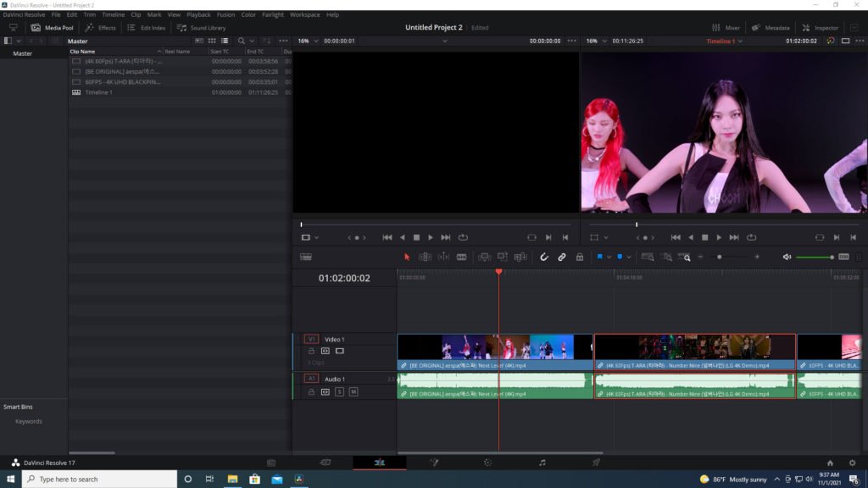Select the T-ARA Number Nine video clip

[694, 347]
